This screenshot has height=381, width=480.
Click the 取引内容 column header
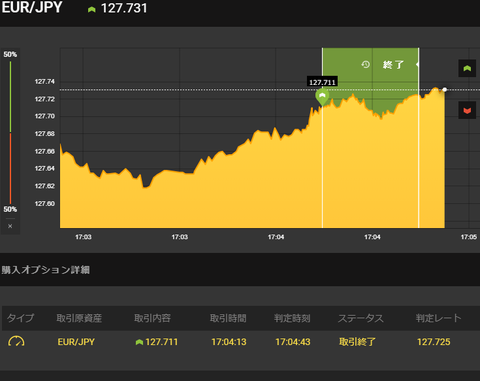point(152,318)
